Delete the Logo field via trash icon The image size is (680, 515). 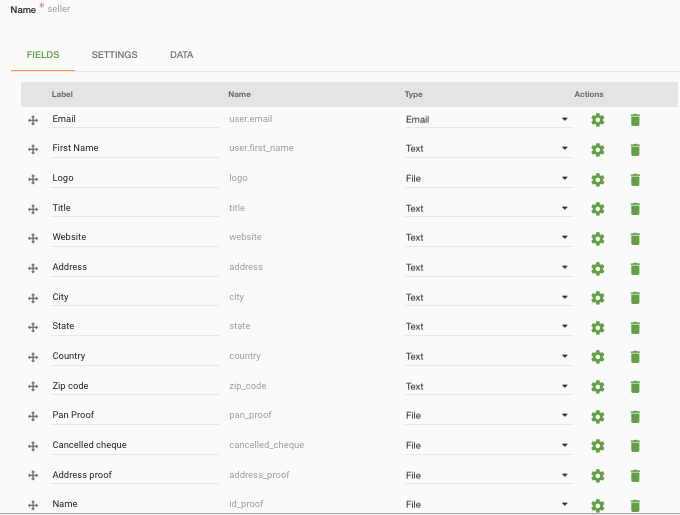pyautogui.click(x=635, y=179)
